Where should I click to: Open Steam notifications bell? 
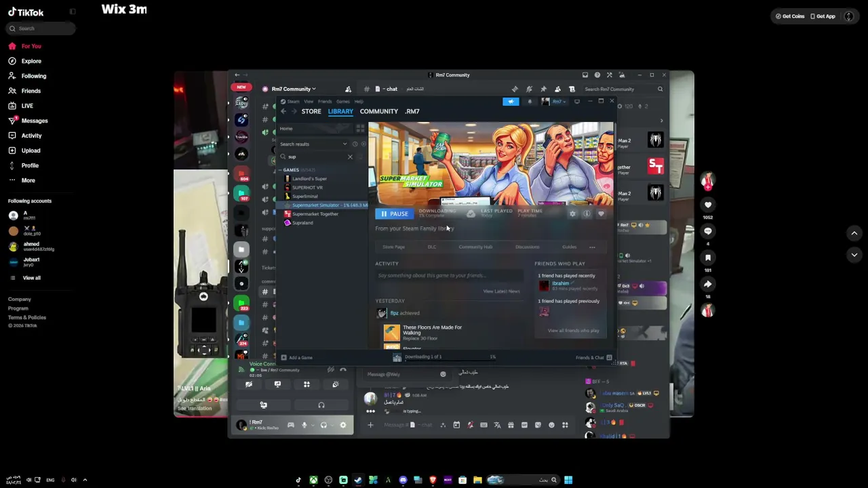click(x=530, y=102)
